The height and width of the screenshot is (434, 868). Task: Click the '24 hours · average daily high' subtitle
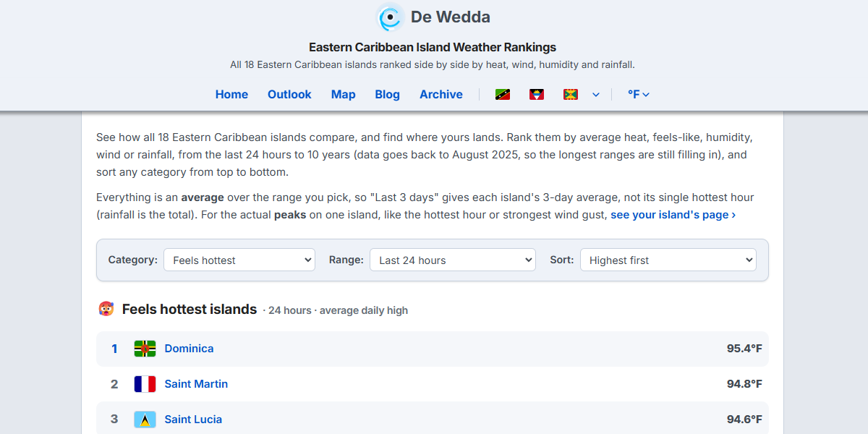(x=338, y=310)
